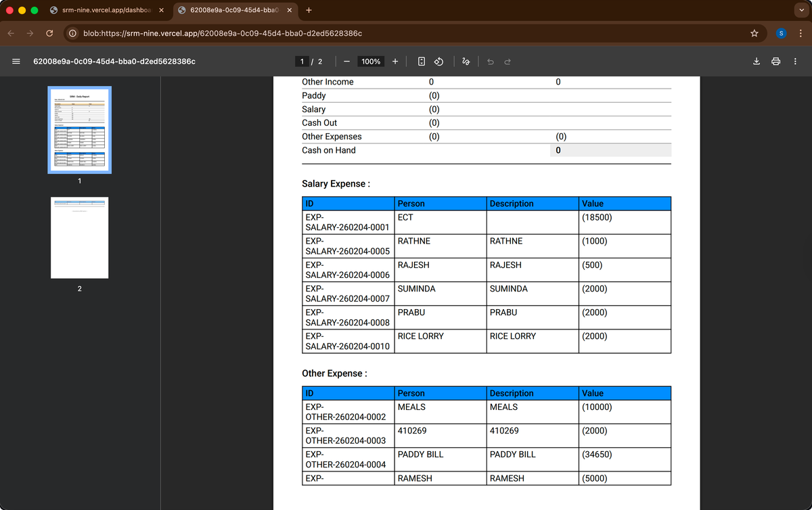The width and height of the screenshot is (812, 510).
Task: Zoom out with the minus icon
Action: tap(346, 62)
